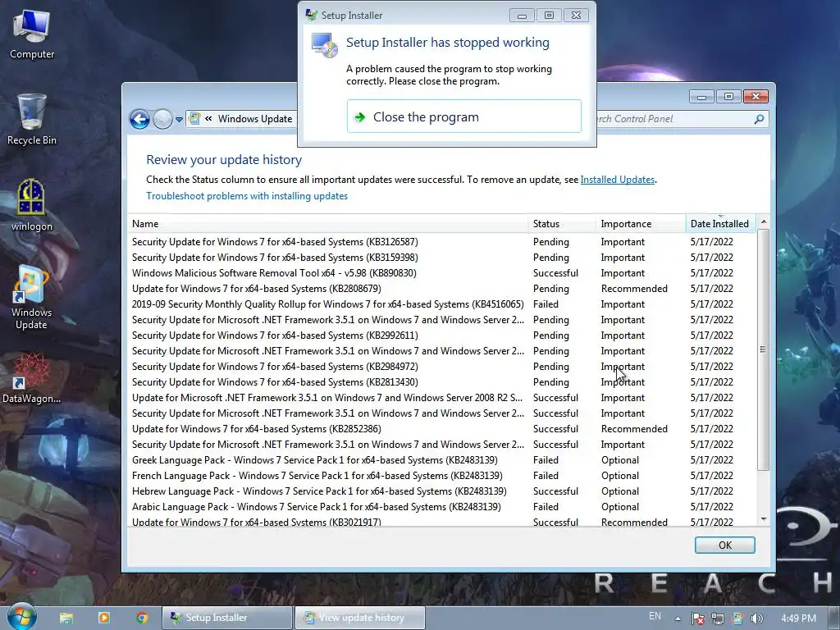This screenshot has width=840, height=630.
Task: Click the Back arrow in Windows Update window
Action: click(139, 119)
